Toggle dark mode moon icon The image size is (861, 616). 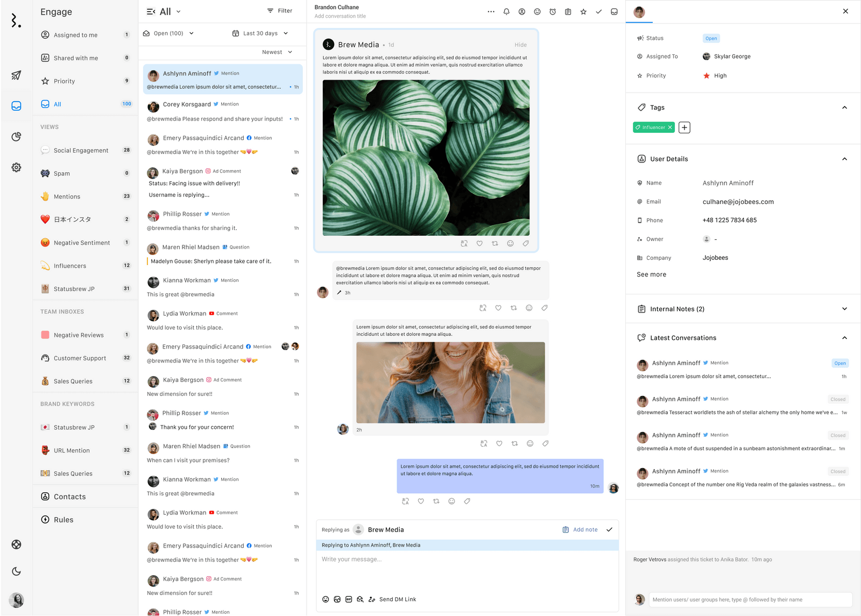tap(16, 571)
